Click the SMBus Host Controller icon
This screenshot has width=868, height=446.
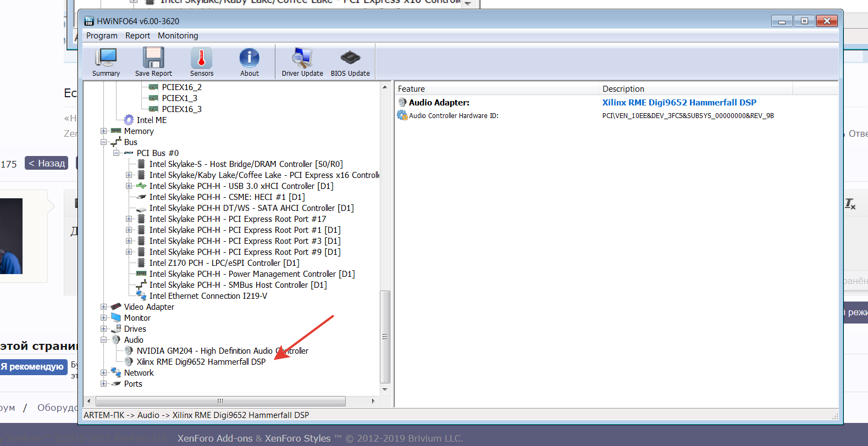(141, 285)
